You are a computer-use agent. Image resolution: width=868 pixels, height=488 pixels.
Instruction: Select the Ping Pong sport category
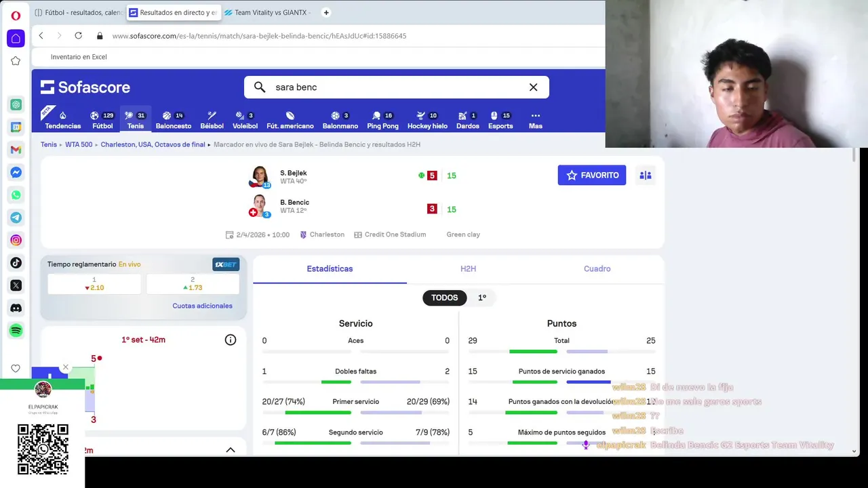click(382, 120)
